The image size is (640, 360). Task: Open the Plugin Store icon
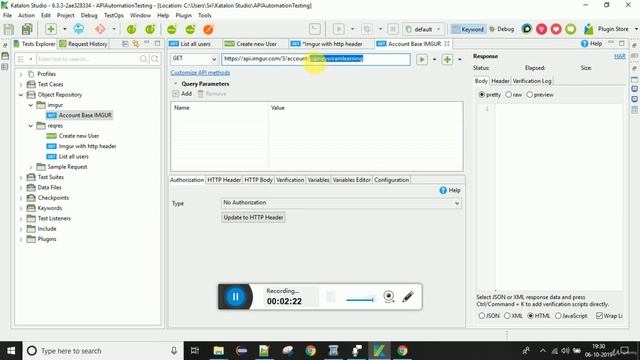tap(589, 29)
